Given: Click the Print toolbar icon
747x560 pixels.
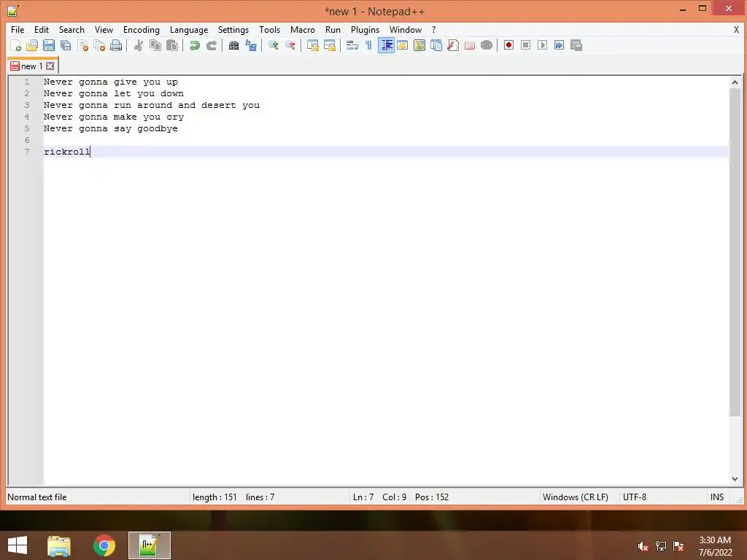Looking at the screenshot, I should tap(116, 45).
